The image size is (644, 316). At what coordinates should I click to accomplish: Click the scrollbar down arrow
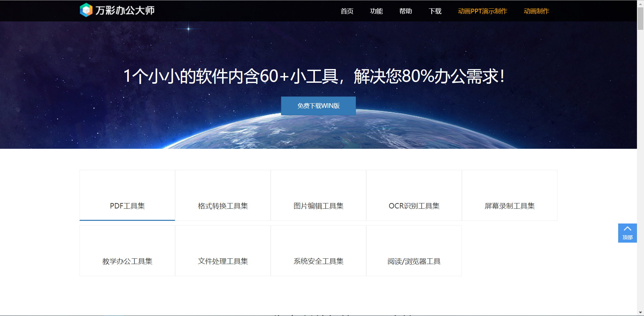click(x=640, y=313)
